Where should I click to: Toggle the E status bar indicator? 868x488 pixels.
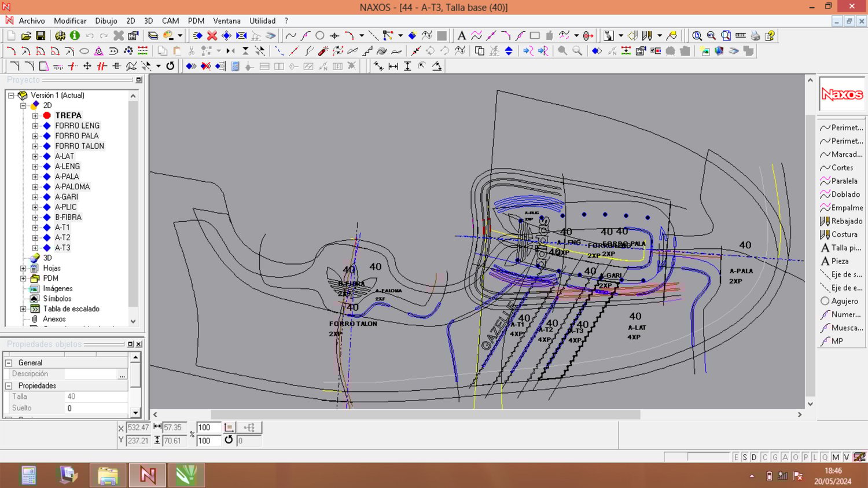(736, 457)
